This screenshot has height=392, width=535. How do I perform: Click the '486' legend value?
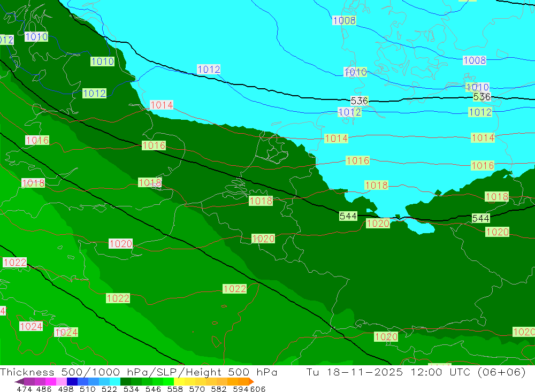pos(44,389)
